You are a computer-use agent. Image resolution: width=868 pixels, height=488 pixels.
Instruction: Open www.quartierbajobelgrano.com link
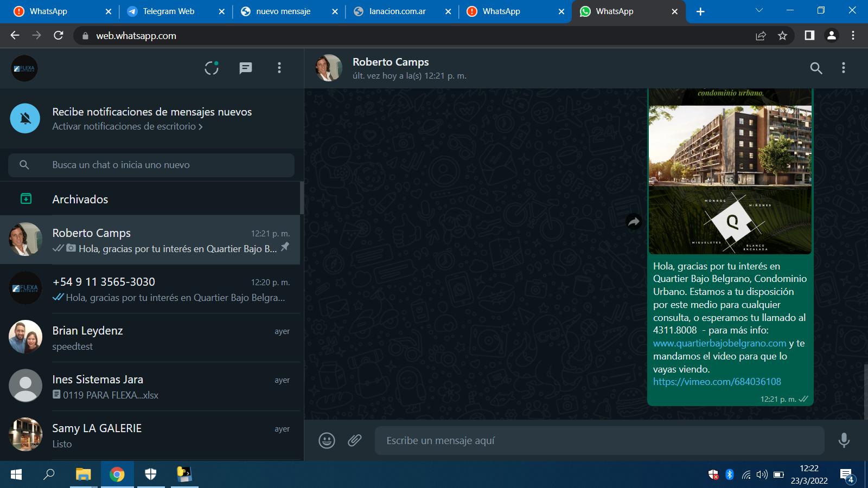pos(719,343)
